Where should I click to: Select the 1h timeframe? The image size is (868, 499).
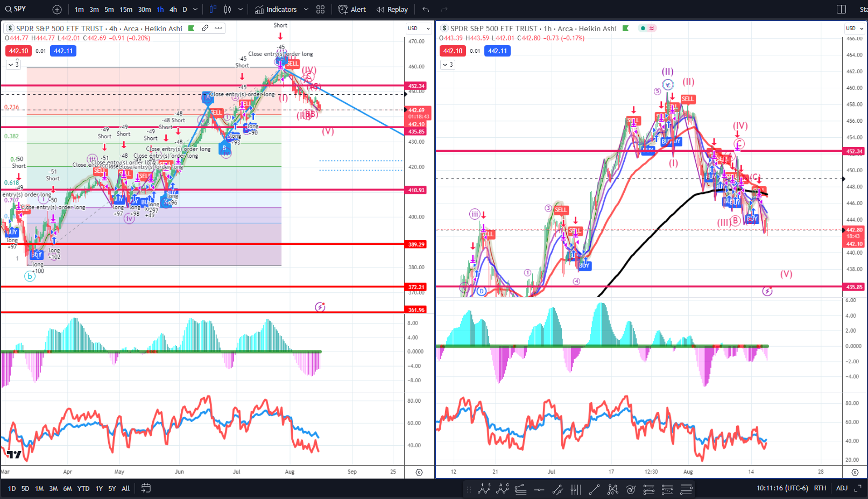pos(160,10)
